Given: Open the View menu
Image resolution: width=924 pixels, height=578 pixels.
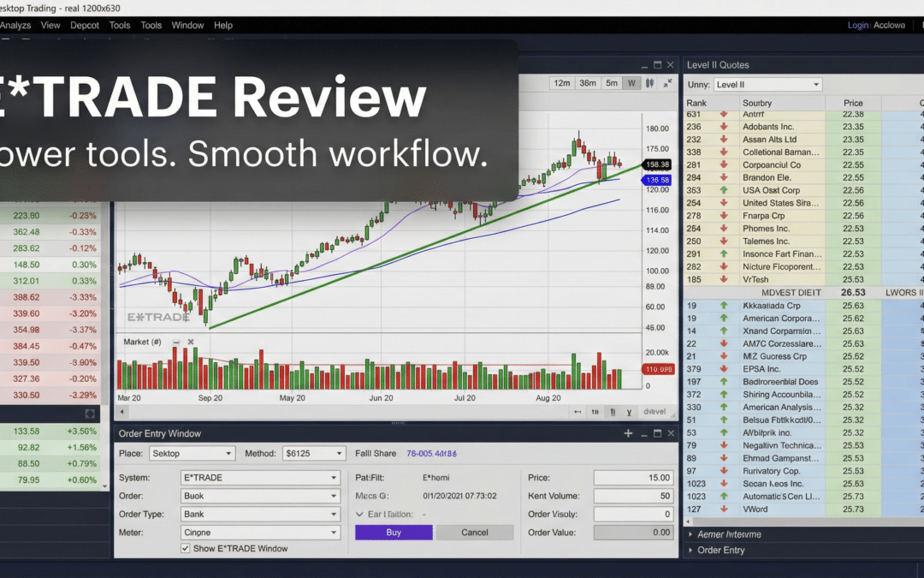Looking at the screenshot, I should click(x=50, y=26).
